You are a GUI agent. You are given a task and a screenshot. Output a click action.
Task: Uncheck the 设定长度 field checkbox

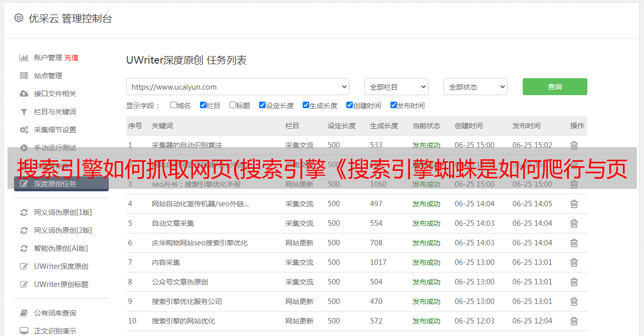262,105
